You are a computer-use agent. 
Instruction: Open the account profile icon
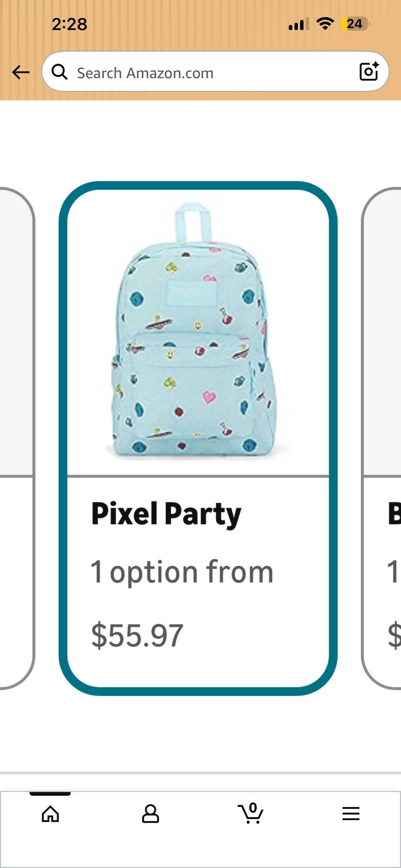(151, 813)
